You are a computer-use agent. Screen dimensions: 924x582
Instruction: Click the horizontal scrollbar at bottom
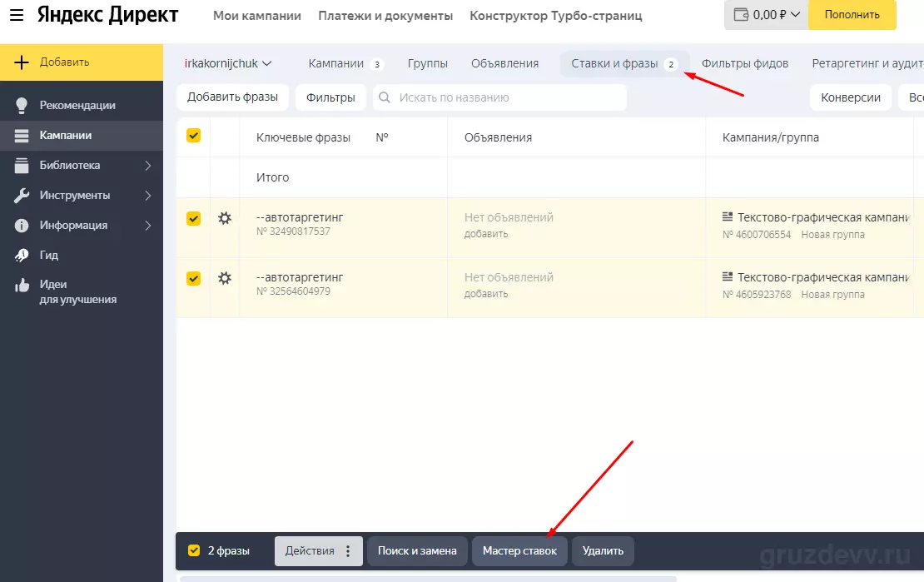[x=429, y=579]
